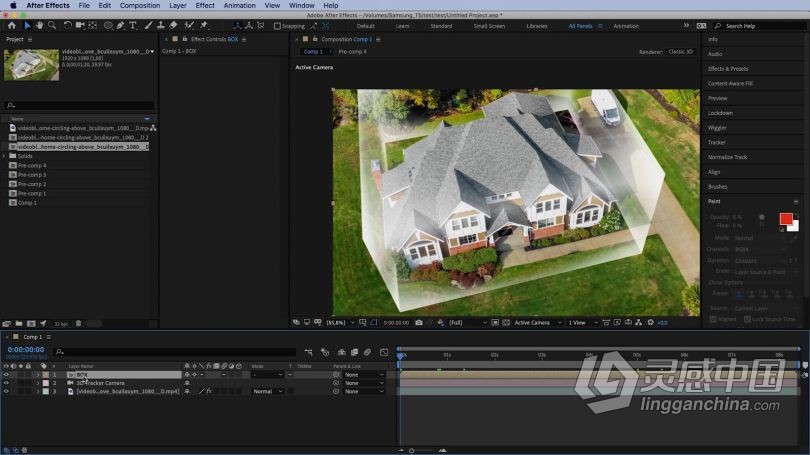Open the Composition menu
The image size is (810, 455).
pyautogui.click(x=140, y=5)
